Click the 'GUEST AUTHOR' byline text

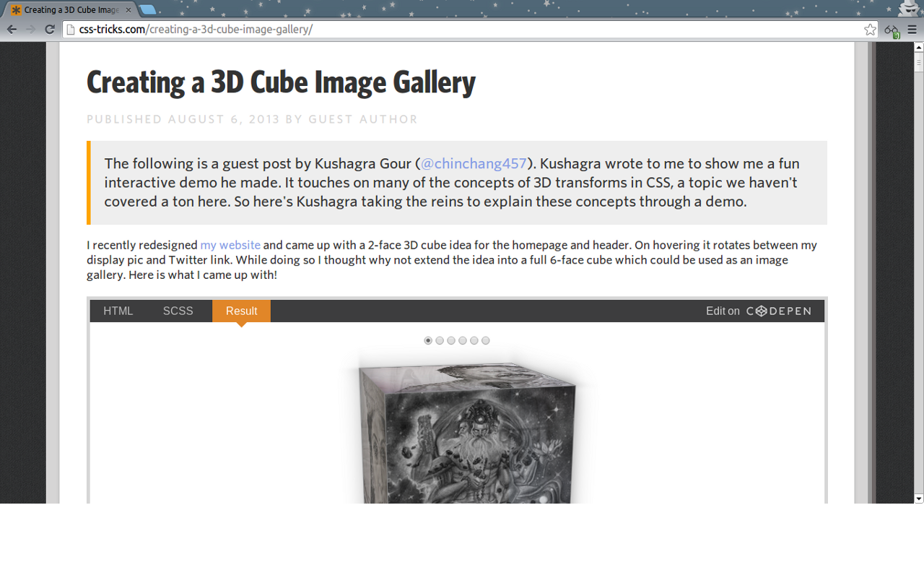point(363,119)
